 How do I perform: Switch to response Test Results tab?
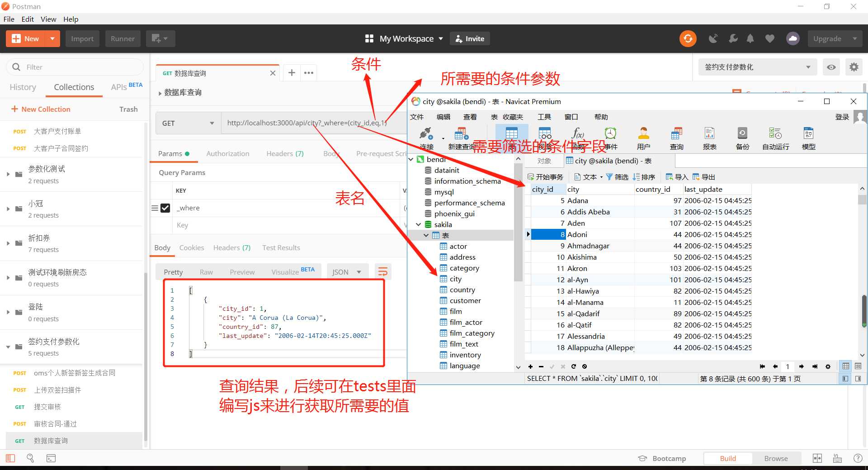(x=281, y=248)
